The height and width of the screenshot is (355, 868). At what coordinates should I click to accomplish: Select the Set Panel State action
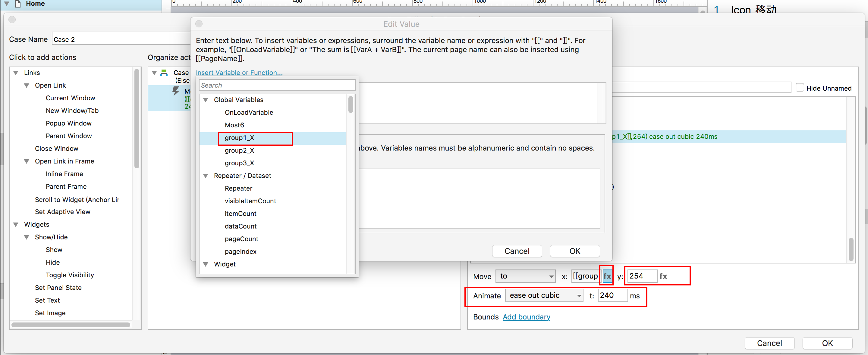tap(58, 288)
